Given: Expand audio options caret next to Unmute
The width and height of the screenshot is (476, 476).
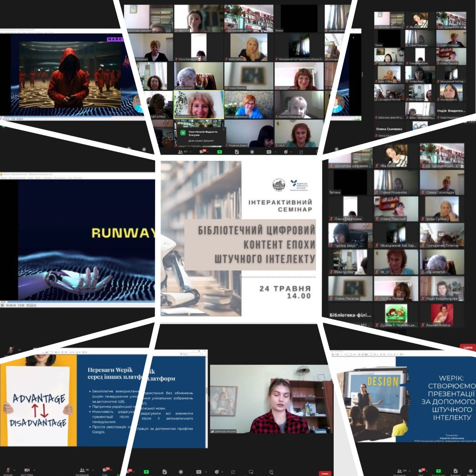Looking at the screenshot, I should [14, 470].
